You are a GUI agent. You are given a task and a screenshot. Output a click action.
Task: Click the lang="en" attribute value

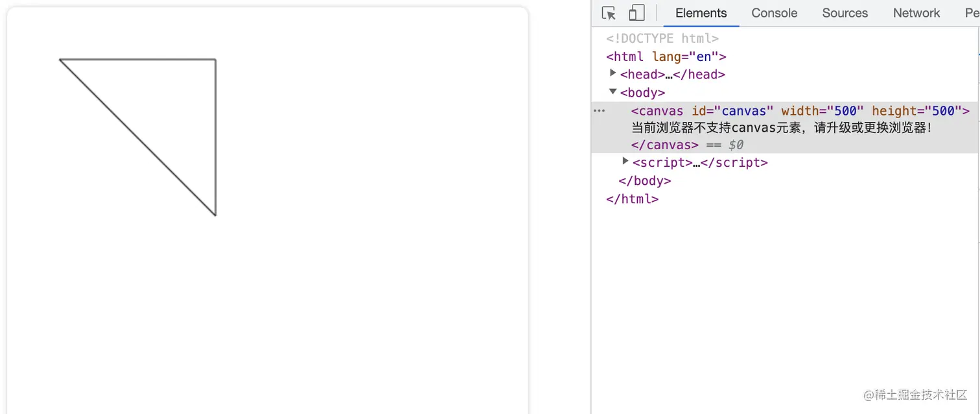pyautogui.click(x=703, y=56)
